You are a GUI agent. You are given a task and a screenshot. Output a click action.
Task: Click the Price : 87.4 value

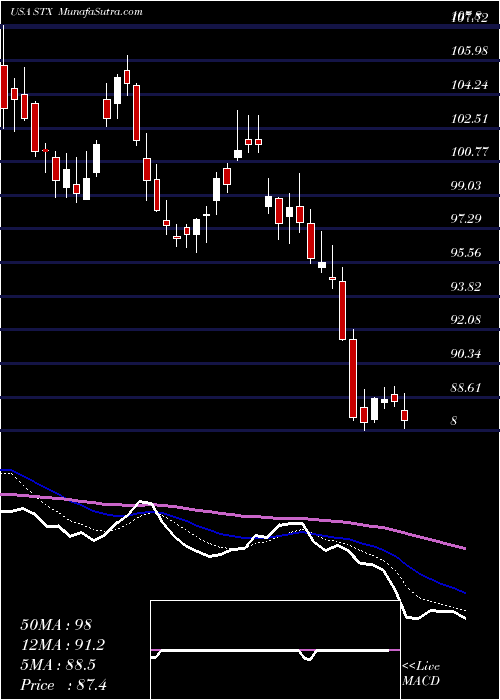click(63, 685)
